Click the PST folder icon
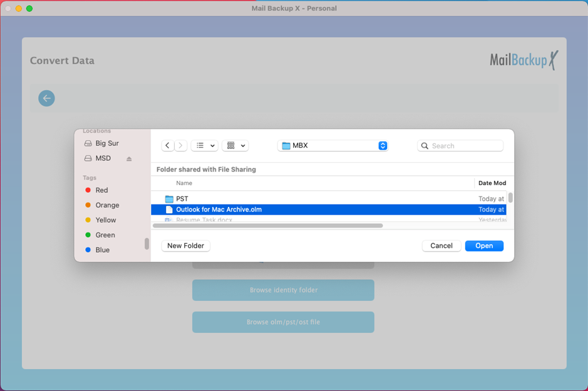 click(x=169, y=198)
